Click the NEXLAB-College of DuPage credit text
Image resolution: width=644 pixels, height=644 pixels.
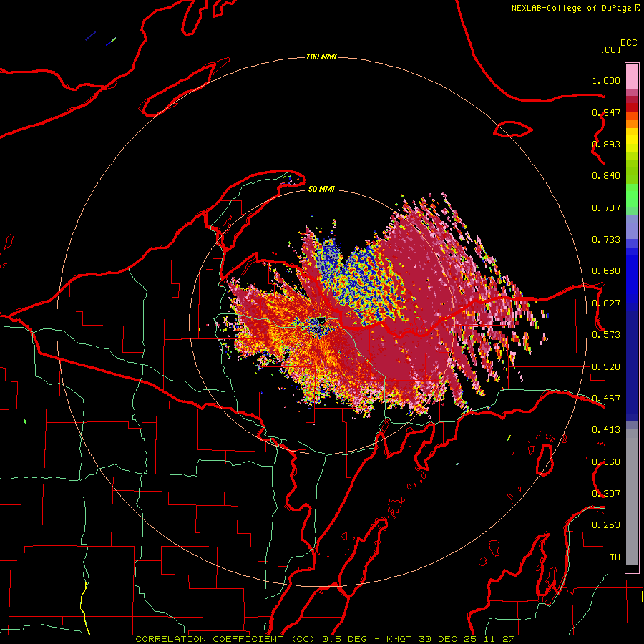[571, 8]
